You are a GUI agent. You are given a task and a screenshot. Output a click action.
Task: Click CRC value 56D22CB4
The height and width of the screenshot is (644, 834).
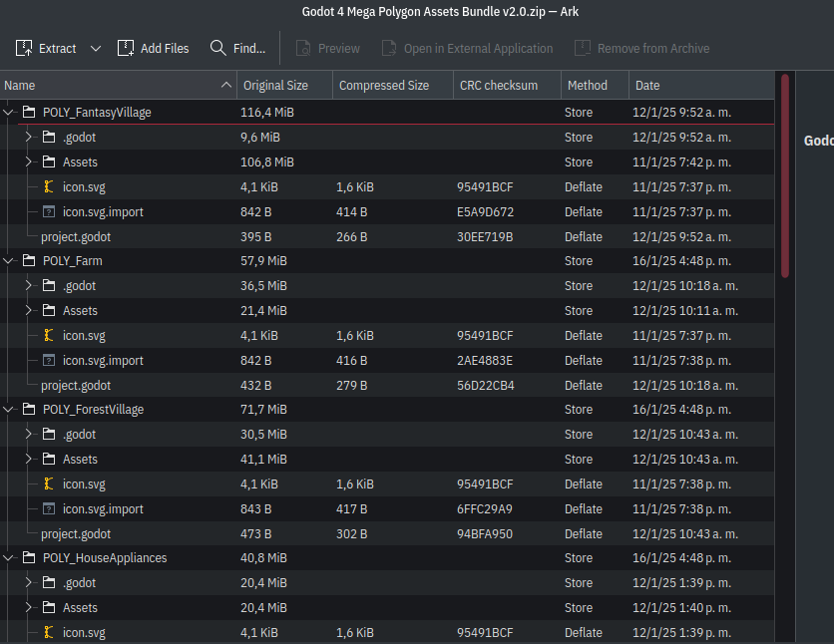click(x=486, y=385)
